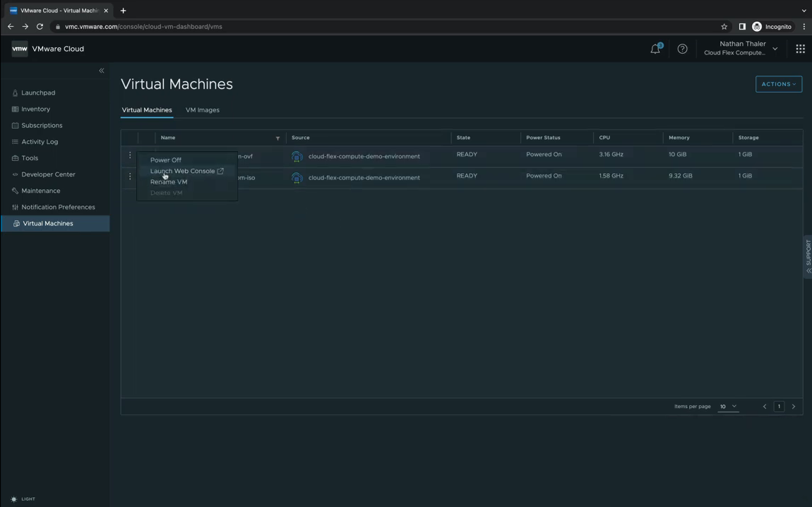This screenshot has width=812, height=507.
Task: Open Developer Center in sidebar
Action: tap(48, 174)
